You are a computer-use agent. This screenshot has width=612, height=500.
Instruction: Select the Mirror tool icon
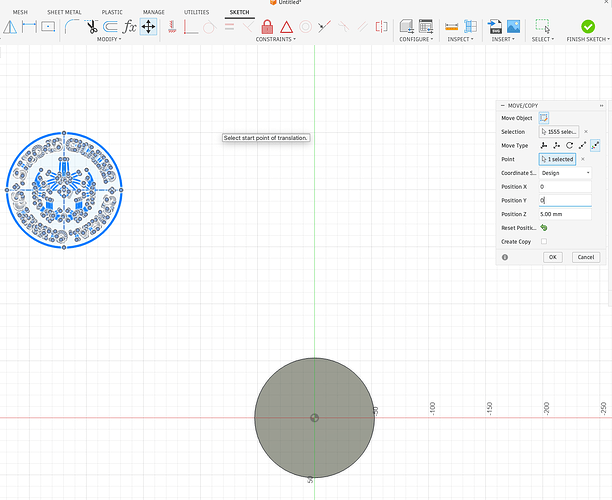point(10,27)
